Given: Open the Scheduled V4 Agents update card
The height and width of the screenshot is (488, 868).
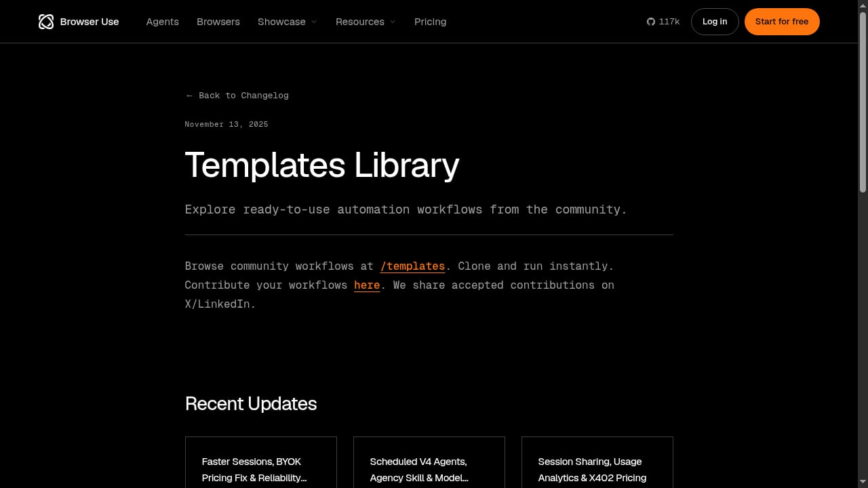Looking at the screenshot, I should click(429, 462).
